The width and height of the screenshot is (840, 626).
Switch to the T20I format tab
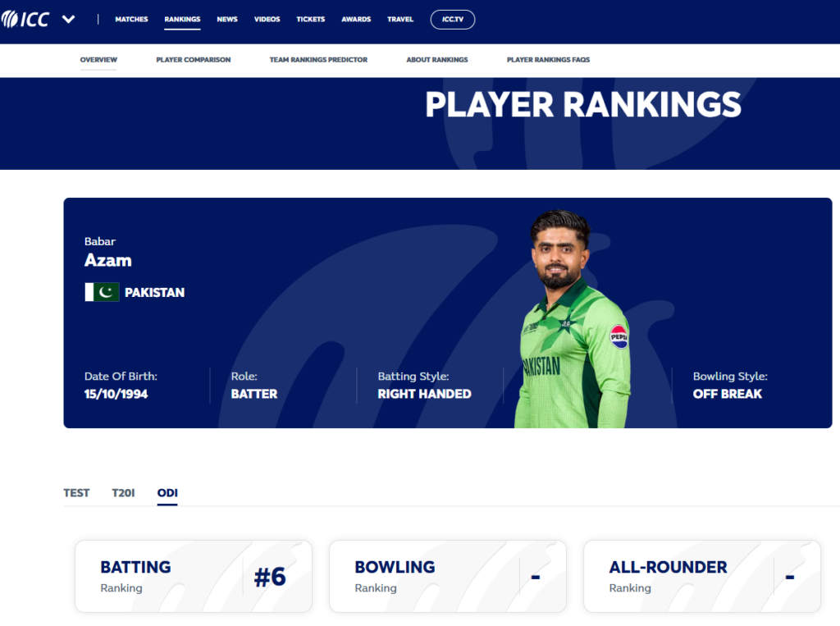click(123, 493)
